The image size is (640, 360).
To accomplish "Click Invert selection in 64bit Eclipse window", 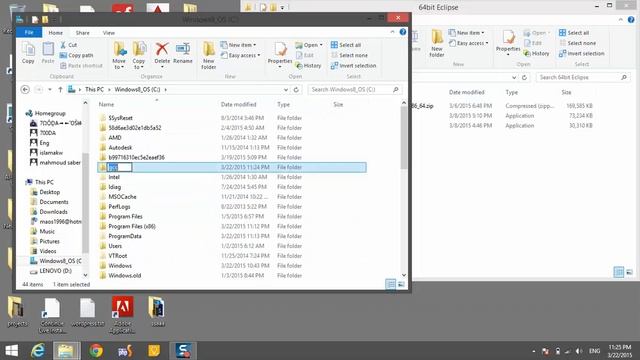I will [582, 53].
